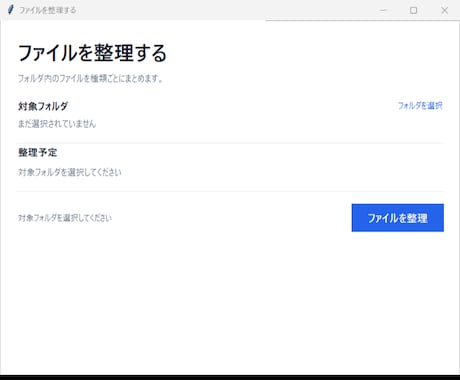The image size is (460, 380).
Task: Click the フォルダを選択 link
Action: click(420, 106)
